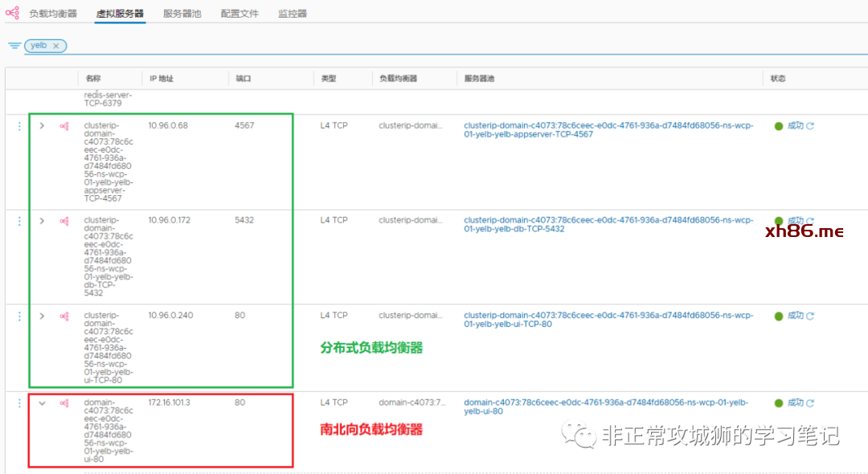The width and height of the screenshot is (868, 474).
Task: Open three-dot menu for 10.96.0.240 row
Action: (19, 317)
